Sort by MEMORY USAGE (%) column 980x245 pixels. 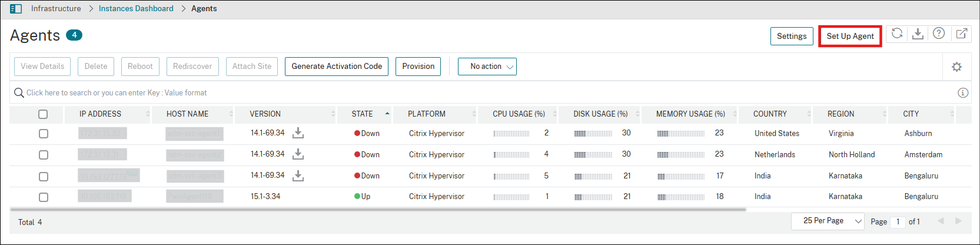click(x=690, y=114)
